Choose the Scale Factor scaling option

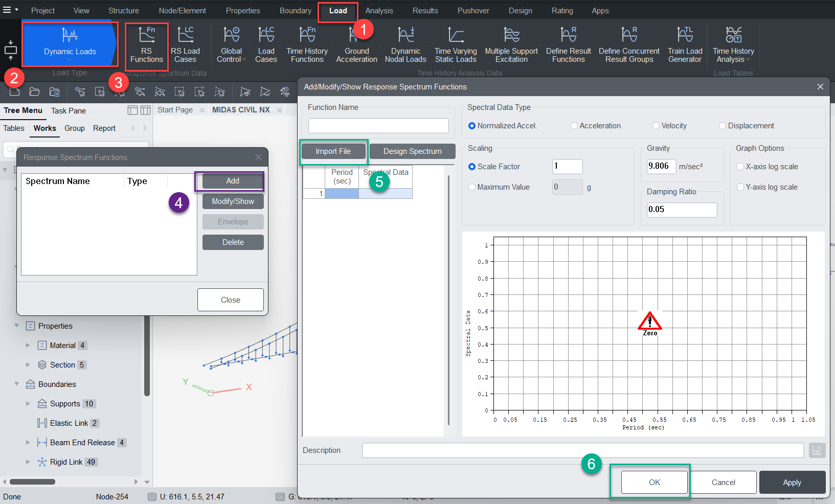(472, 167)
